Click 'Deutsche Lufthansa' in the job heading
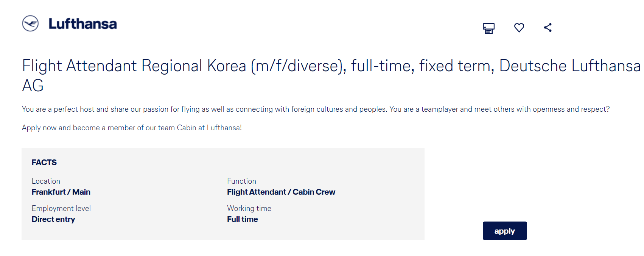Image resolution: width=644 pixels, height=256 pixels. [570, 66]
